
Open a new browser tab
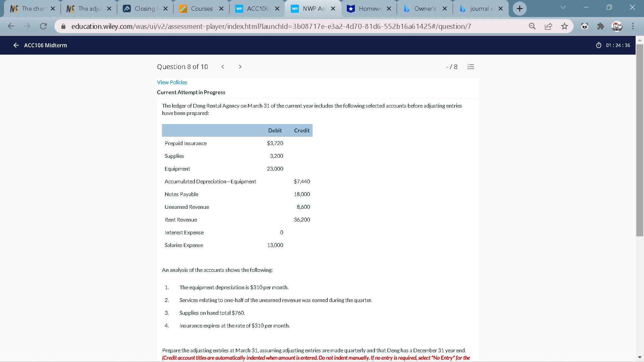point(520,9)
